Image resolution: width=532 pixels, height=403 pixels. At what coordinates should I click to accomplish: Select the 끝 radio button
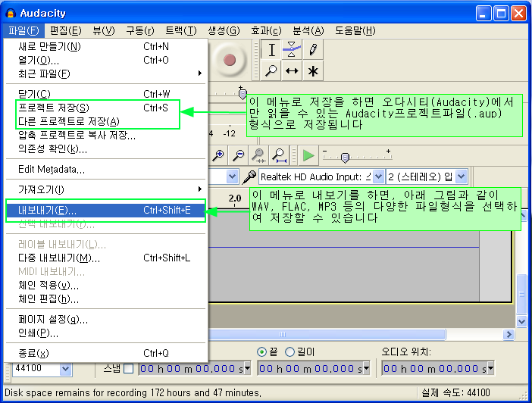click(x=261, y=352)
